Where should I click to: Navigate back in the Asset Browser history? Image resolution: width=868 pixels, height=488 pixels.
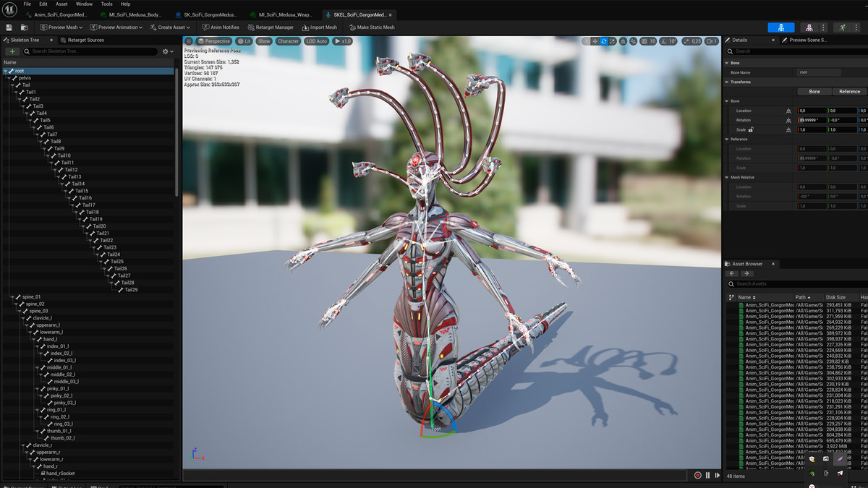[x=733, y=273]
